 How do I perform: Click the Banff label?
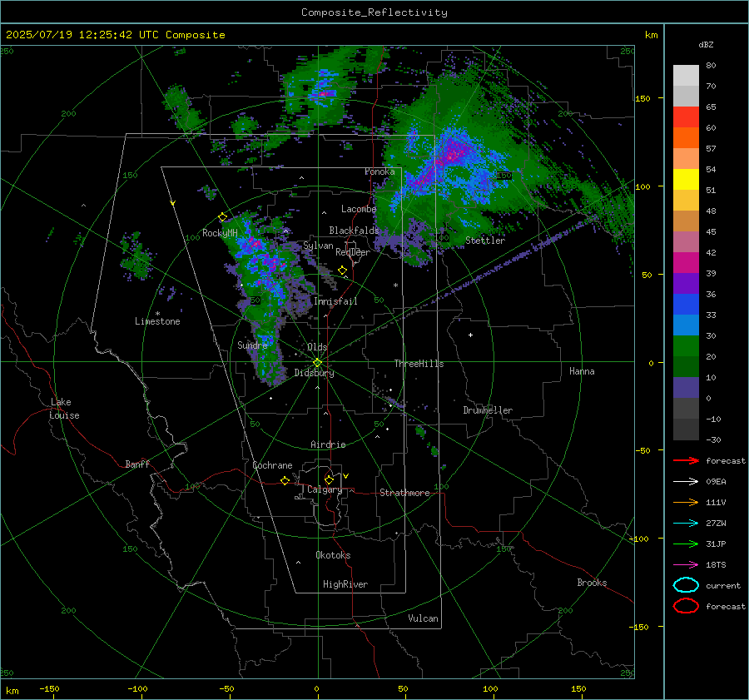(137, 464)
